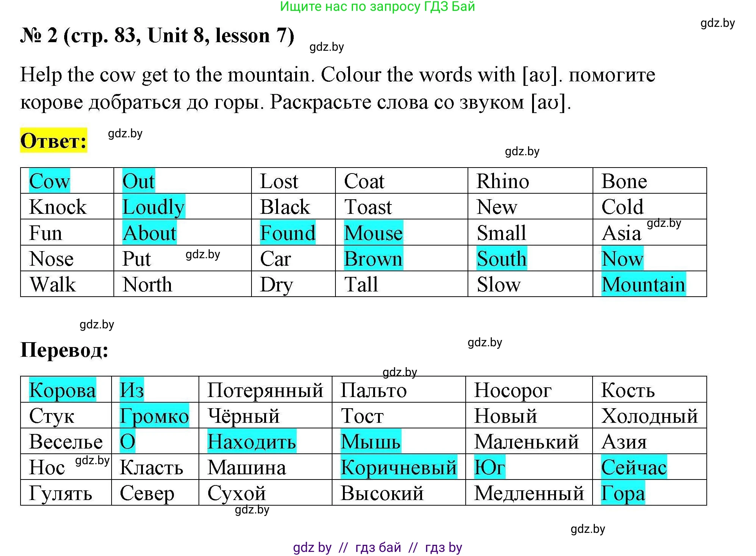This screenshot has width=756, height=556.
Task: Click the highlighted cell "Коричневый"
Action: point(399,467)
